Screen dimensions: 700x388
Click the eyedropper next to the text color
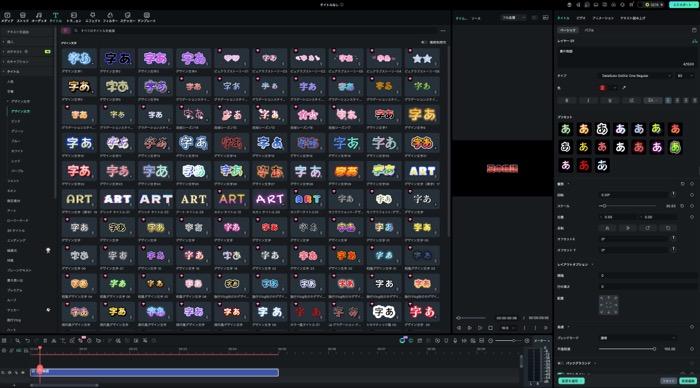[x=624, y=88]
